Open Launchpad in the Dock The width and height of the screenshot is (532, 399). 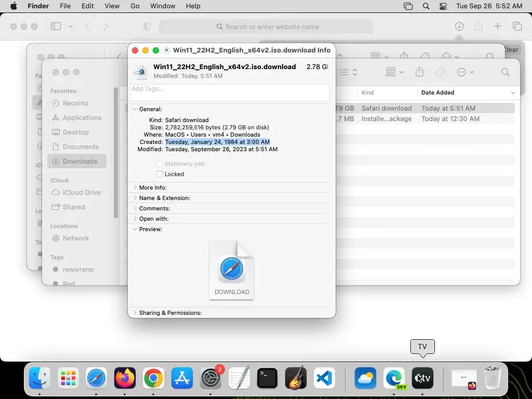(68, 378)
